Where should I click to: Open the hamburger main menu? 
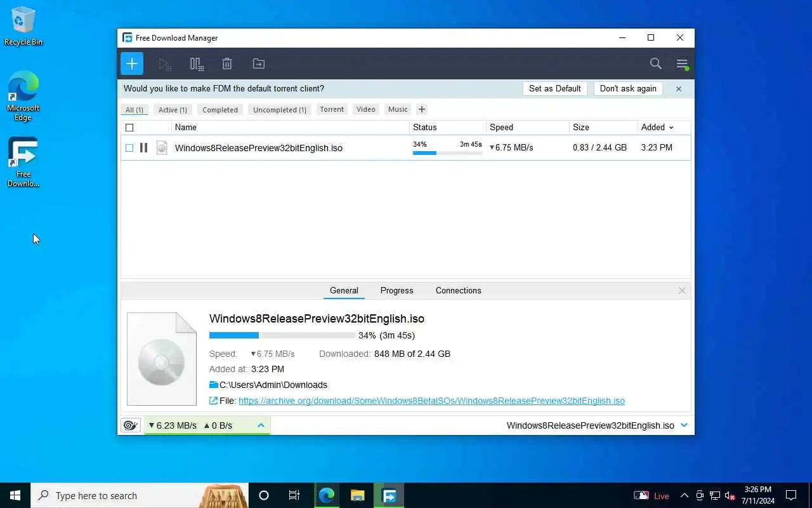pyautogui.click(x=682, y=63)
